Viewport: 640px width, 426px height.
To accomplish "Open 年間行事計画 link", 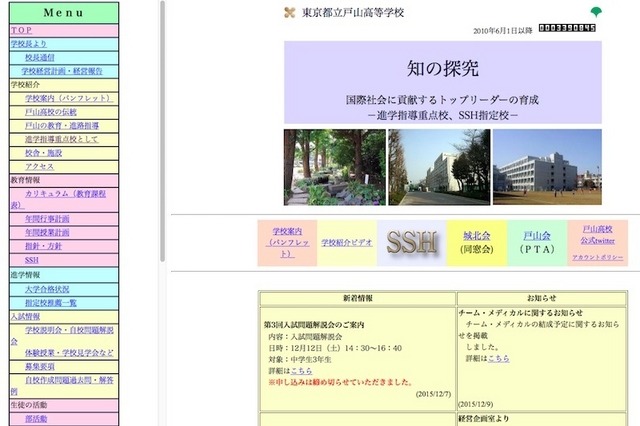I will tap(47, 219).
